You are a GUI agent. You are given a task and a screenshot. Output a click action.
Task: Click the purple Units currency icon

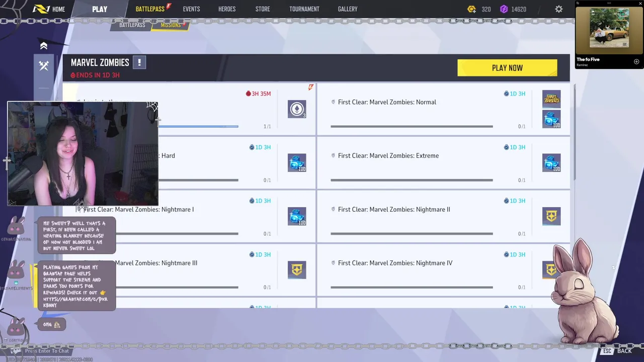coord(504,9)
